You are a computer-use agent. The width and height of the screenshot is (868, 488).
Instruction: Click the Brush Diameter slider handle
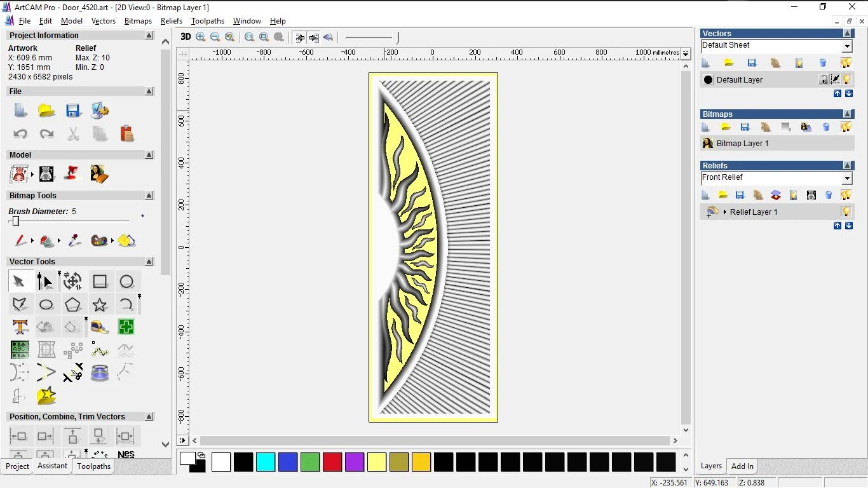(16, 221)
